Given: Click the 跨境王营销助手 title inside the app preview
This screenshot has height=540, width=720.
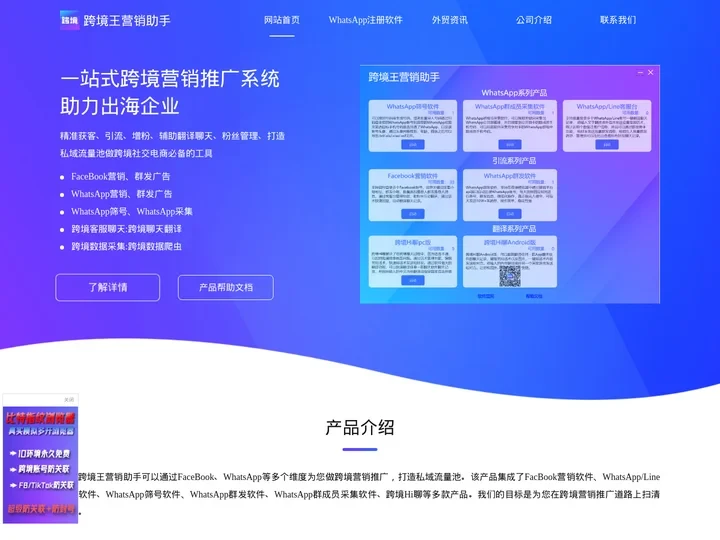Looking at the screenshot, I should point(404,77).
